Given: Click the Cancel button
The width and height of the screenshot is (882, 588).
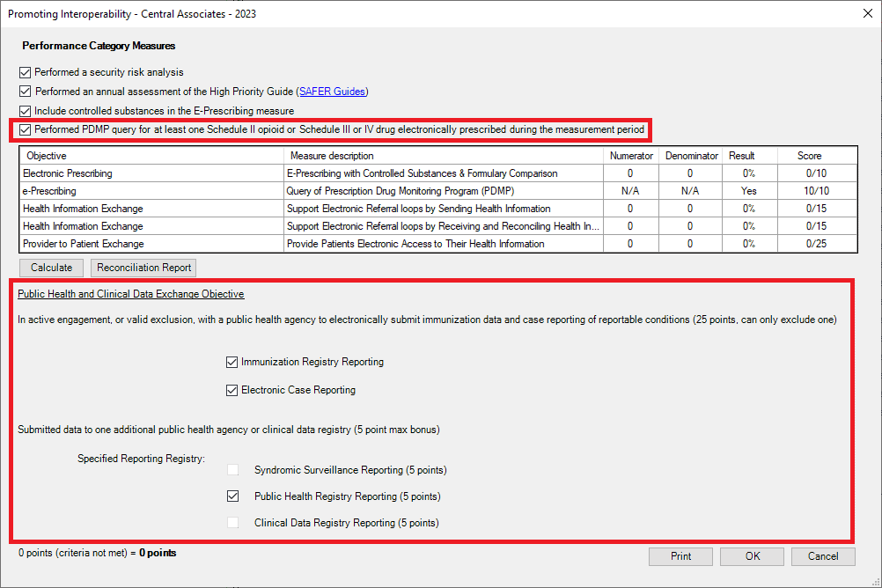Looking at the screenshot, I should click(x=823, y=556).
